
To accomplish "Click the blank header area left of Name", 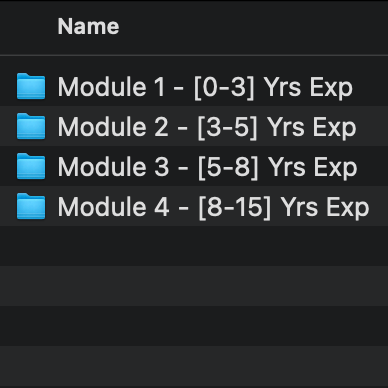I will coord(28,27).
